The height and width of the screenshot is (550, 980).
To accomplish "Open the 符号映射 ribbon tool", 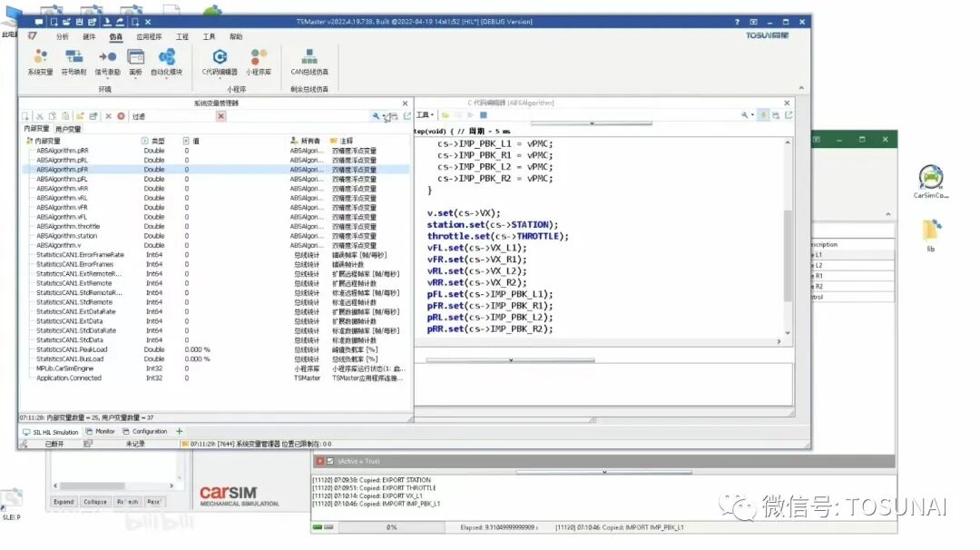I will pos(73,63).
